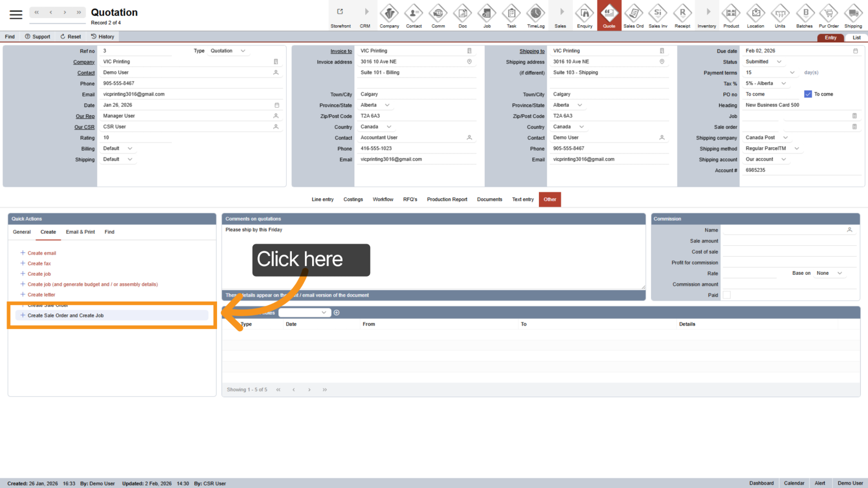Open calendar picker for Due date
The height and width of the screenshot is (488, 868).
click(x=855, y=51)
